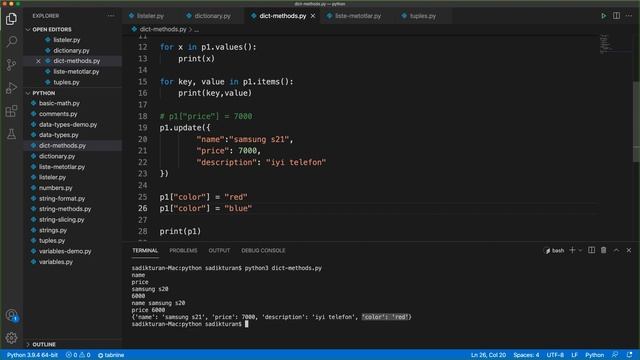Open editor More Actions ellipsis
Screen dimensions: 640x360
click(629, 16)
